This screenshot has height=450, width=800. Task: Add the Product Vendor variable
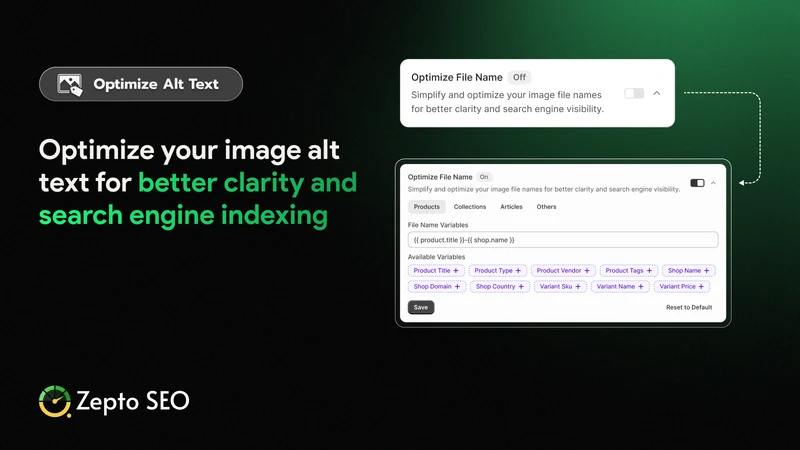[563, 270]
